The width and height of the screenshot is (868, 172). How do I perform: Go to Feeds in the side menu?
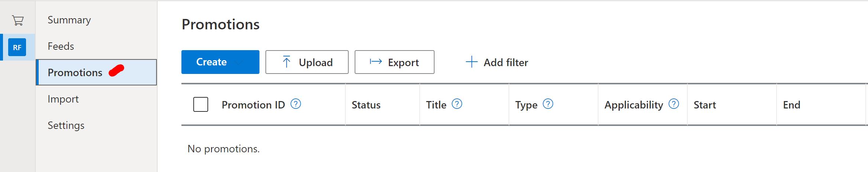[61, 46]
